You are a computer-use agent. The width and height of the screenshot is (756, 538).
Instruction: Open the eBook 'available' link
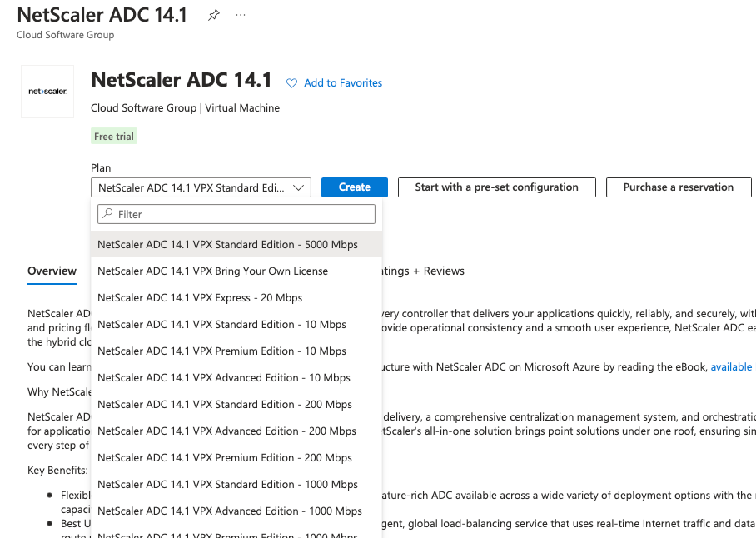(x=731, y=367)
